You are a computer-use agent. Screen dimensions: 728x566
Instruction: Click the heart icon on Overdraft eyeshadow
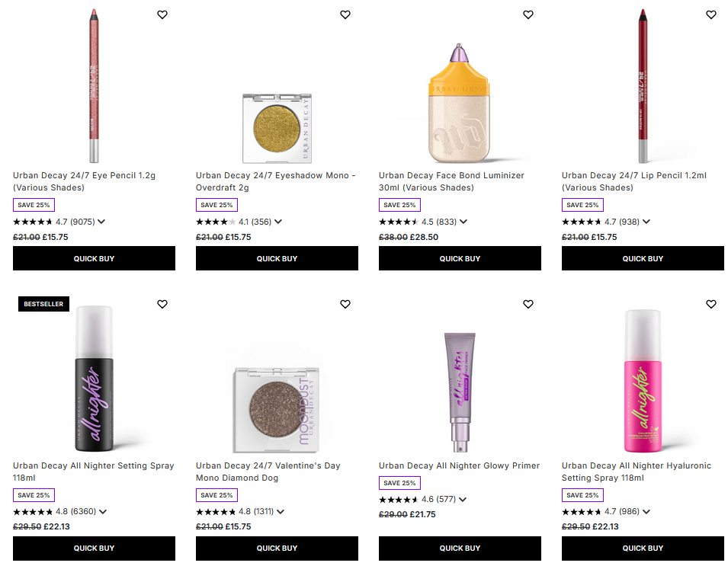345,14
